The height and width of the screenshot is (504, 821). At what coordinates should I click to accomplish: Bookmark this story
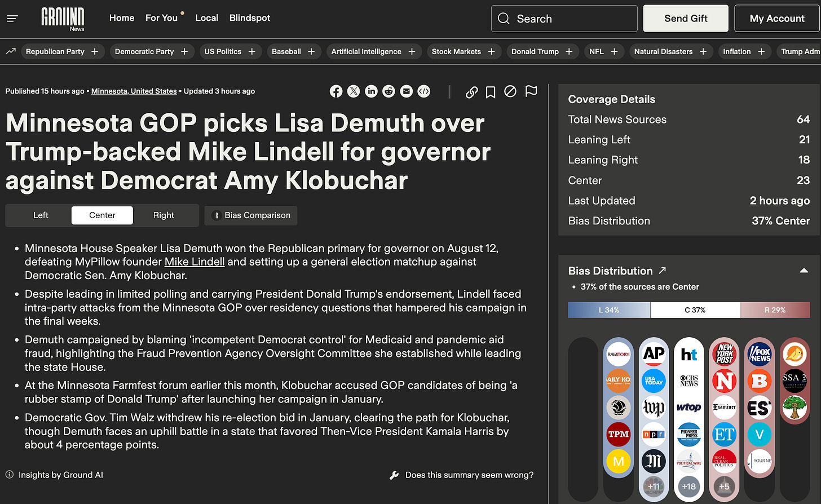pyautogui.click(x=491, y=92)
